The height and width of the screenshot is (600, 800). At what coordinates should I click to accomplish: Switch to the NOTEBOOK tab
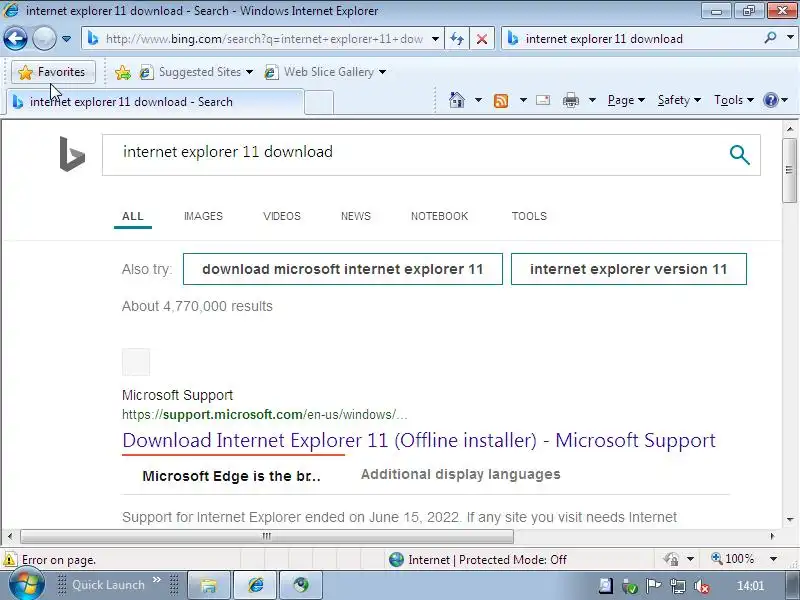click(439, 216)
